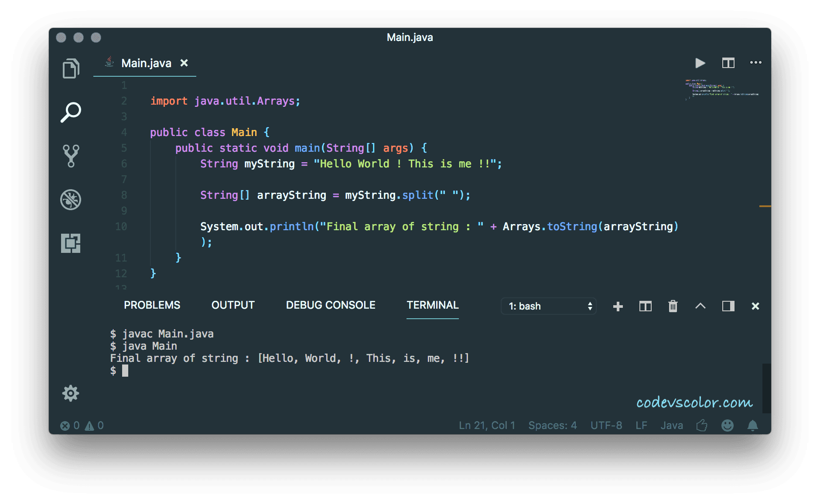Change file encoding UTF-8
The image size is (820, 504).
606,426
